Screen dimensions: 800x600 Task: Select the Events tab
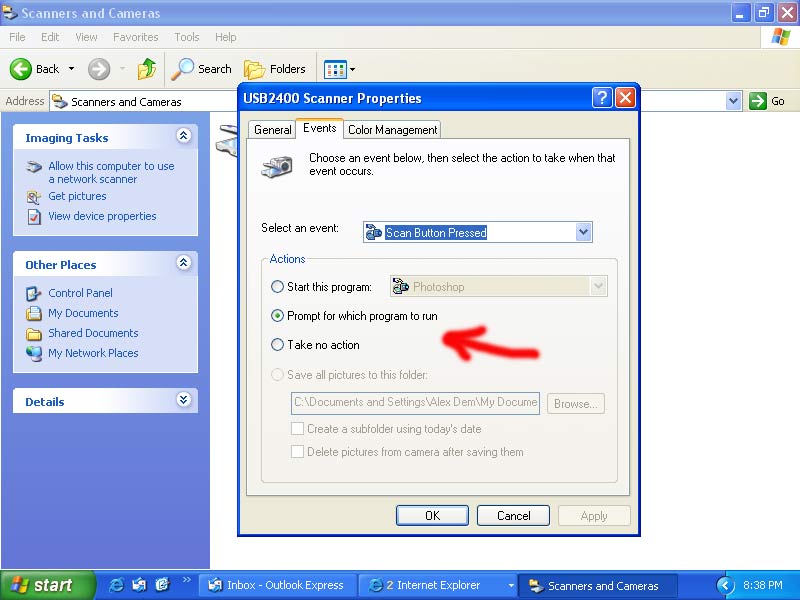pos(319,128)
